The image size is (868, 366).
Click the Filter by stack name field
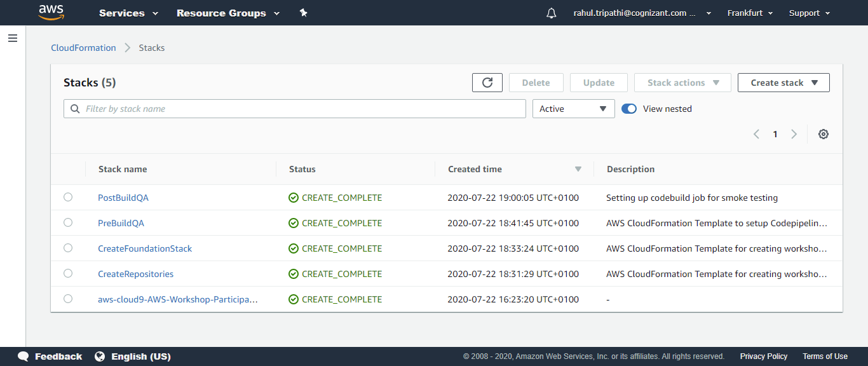coord(295,109)
